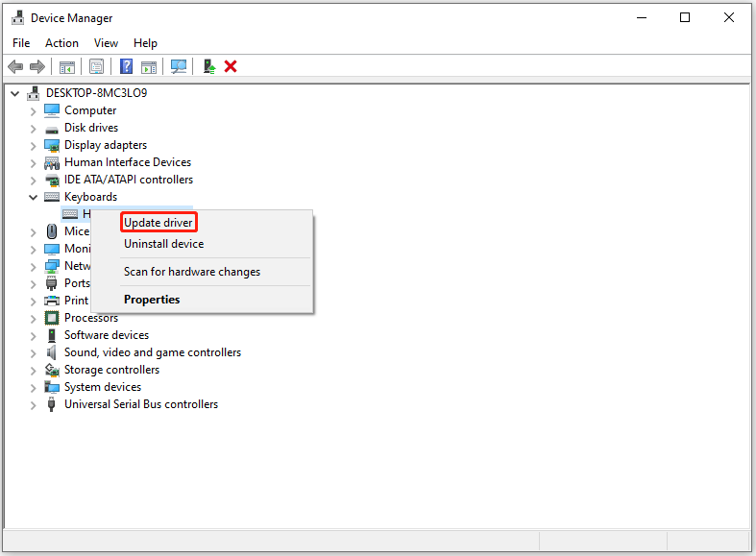This screenshot has width=756, height=556.
Task: Close the Device Manager window
Action: pyautogui.click(x=729, y=18)
